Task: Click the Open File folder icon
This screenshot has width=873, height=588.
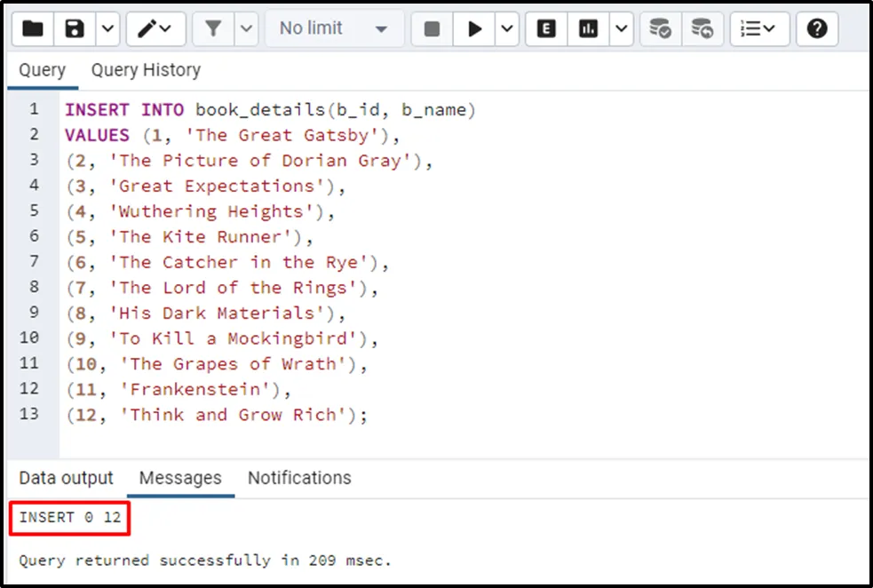Action: click(x=33, y=29)
